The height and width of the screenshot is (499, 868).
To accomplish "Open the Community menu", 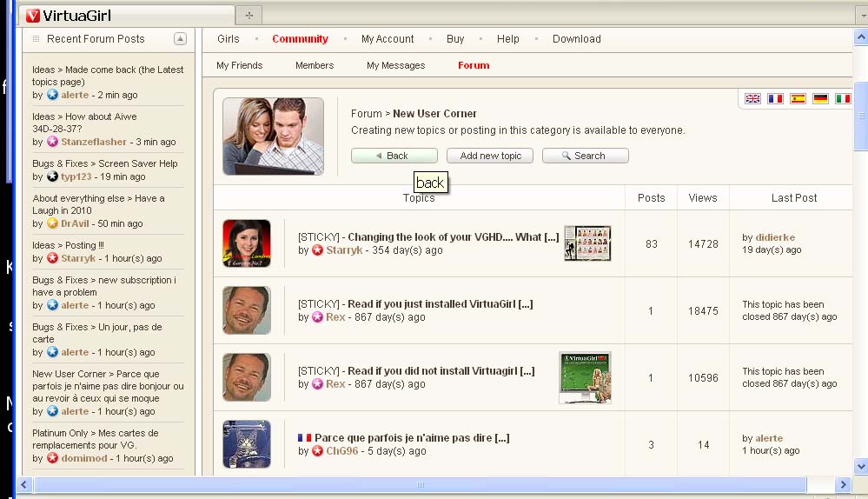I will coord(300,39).
